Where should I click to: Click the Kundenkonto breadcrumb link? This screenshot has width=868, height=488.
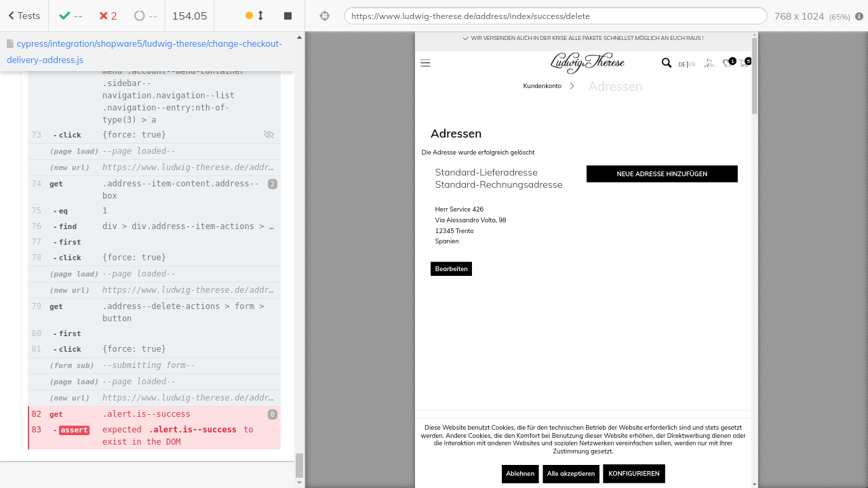tap(542, 86)
